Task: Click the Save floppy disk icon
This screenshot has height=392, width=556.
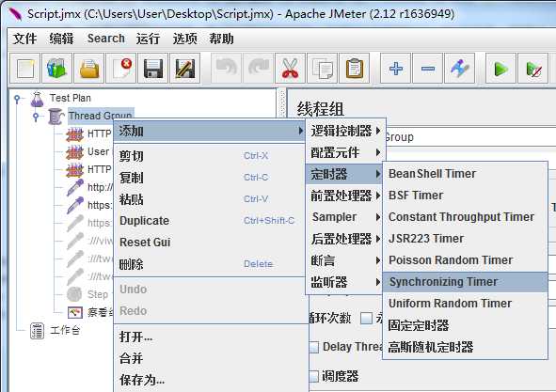Action: [152, 69]
